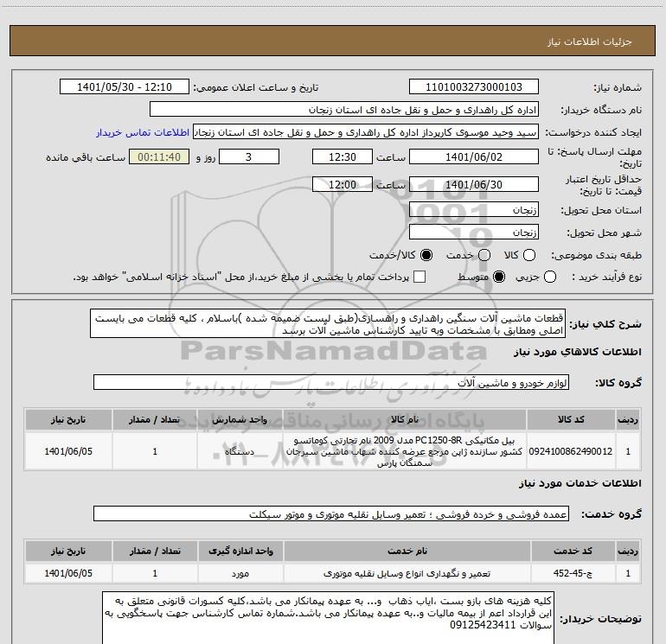Click the delivery province field زنجان

[474, 210]
